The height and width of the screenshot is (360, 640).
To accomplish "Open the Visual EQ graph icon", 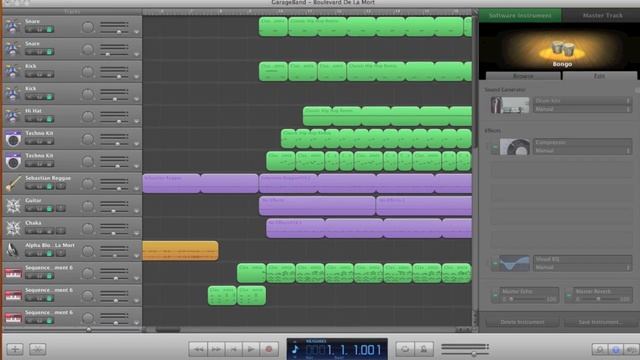I will tap(515, 263).
